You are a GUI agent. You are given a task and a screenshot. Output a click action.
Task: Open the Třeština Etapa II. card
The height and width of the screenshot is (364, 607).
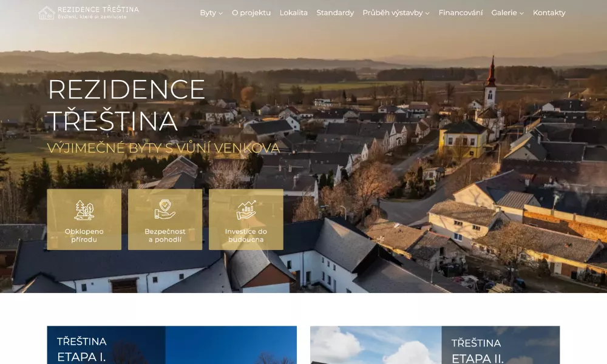[435, 346]
